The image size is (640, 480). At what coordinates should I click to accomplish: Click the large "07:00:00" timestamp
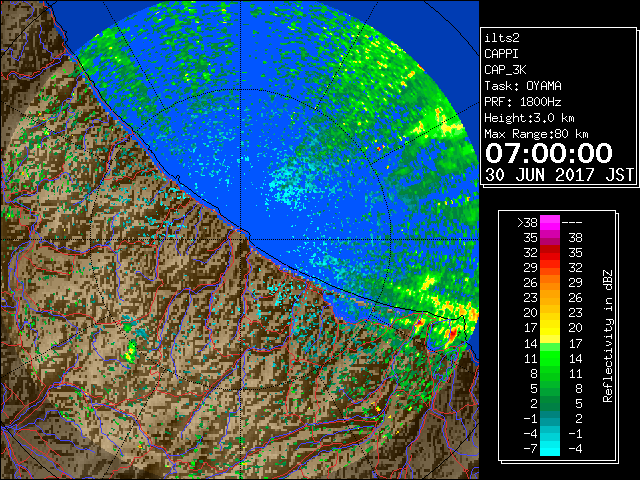(x=549, y=153)
